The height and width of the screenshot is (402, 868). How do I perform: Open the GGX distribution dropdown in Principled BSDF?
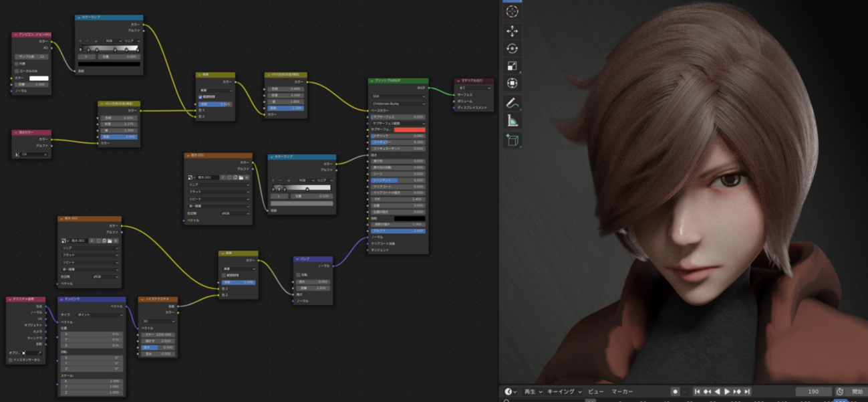click(398, 96)
